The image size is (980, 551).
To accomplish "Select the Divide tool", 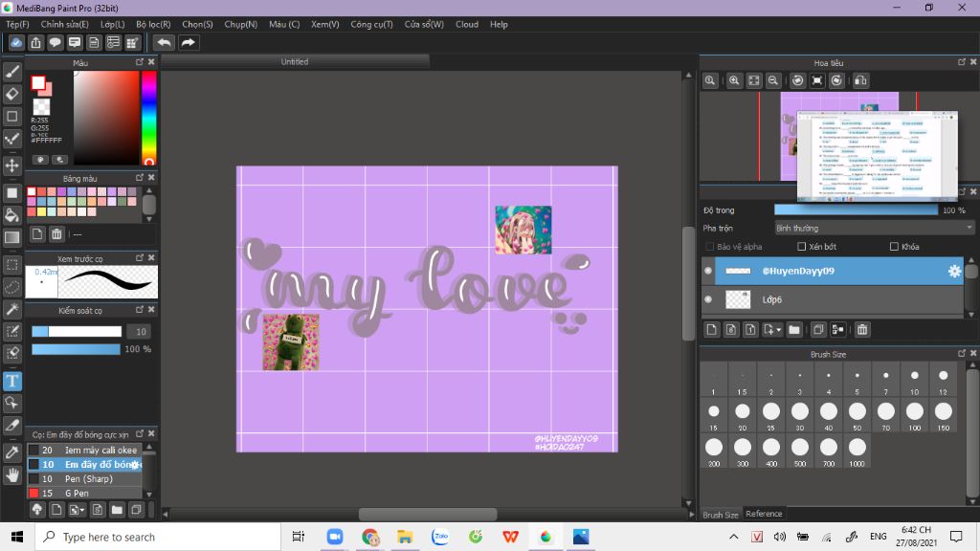I will [11, 426].
